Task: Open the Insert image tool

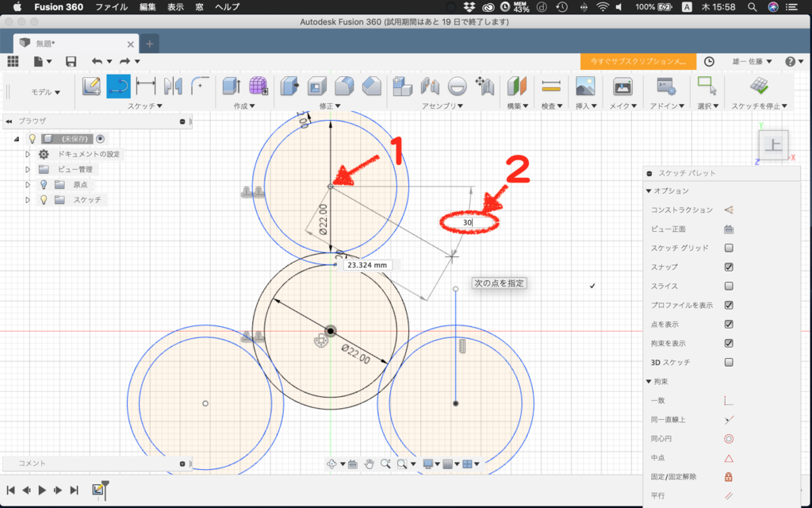Action: 585,86
